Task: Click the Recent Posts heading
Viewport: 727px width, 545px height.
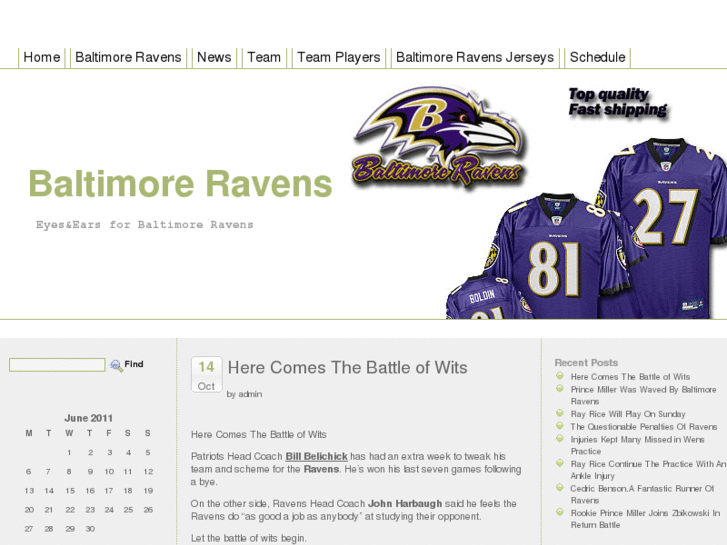Action: click(586, 363)
